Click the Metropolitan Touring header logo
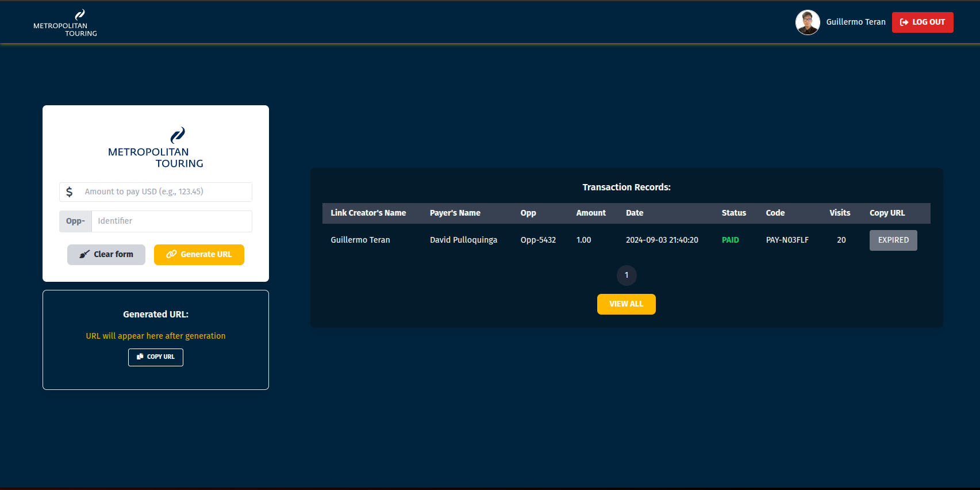The image size is (980, 490). click(65, 23)
